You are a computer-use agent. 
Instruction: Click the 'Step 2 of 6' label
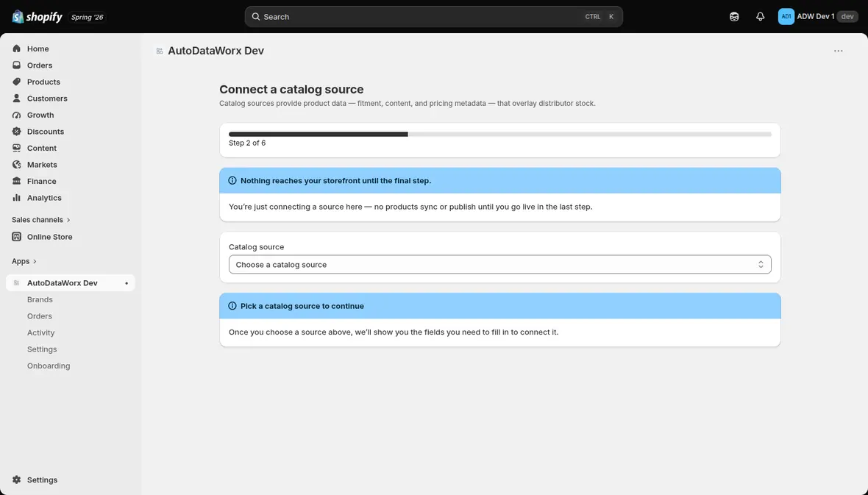(247, 143)
